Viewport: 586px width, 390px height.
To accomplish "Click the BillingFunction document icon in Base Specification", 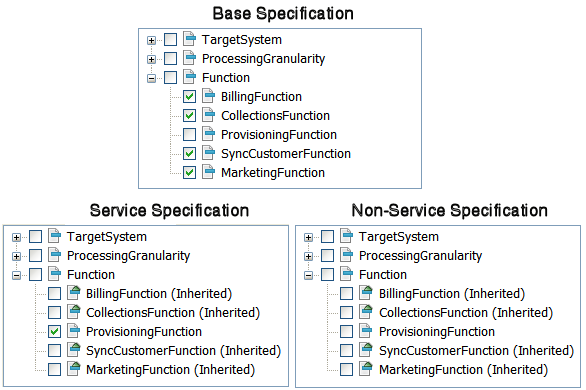I will tap(209, 96).
